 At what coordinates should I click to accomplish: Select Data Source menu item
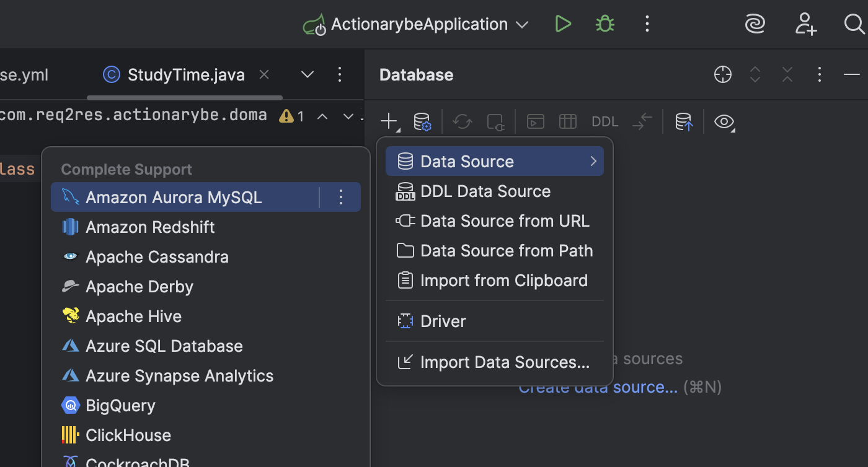pyautogui.click(x=495, y=162)
